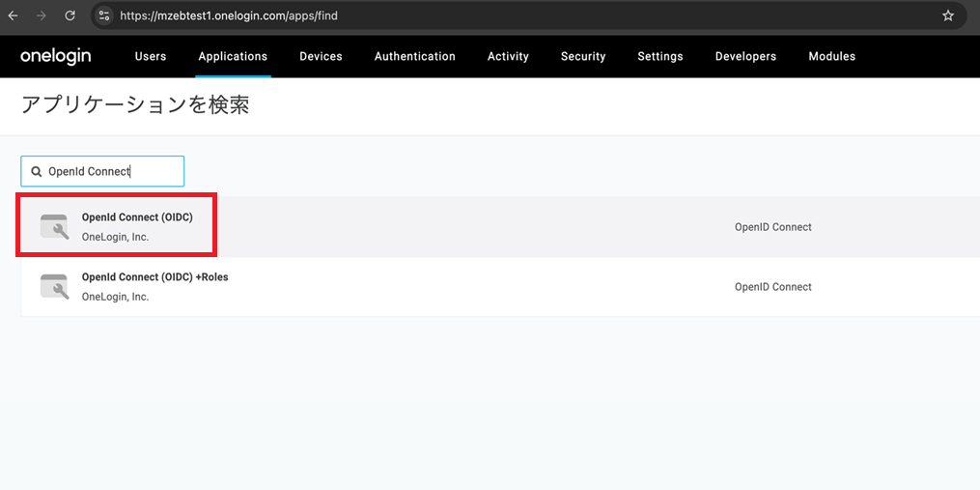This screenshot has width=980, height=490.
Task: Click the OpenId Connect (OIDC) app icon
Action: (54, 227)
